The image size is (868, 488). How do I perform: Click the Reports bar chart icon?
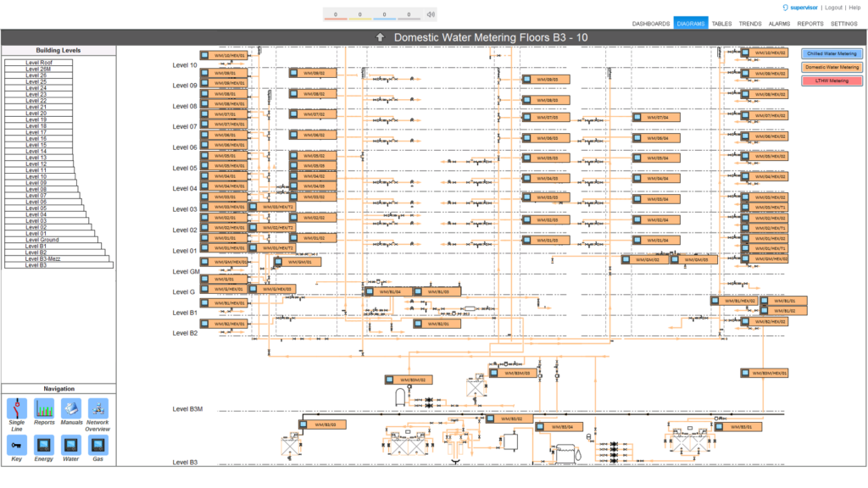pos(44,408)
